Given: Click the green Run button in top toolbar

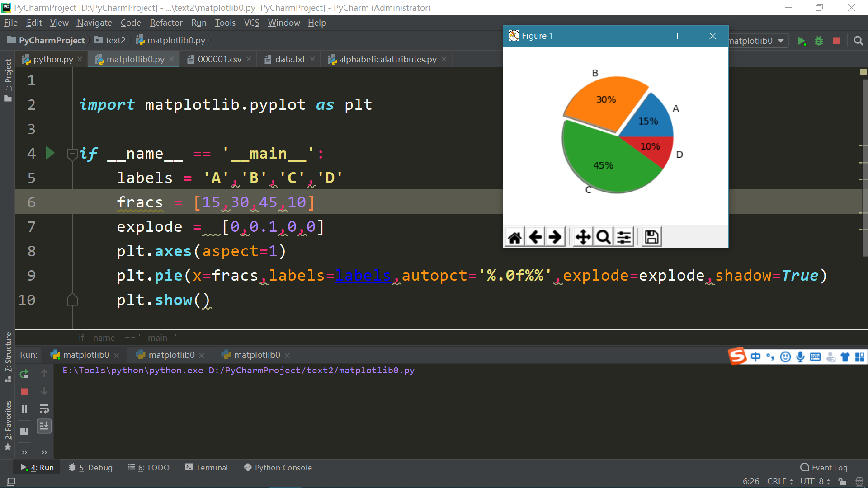Looking at the screenshot, I should point(802,41).
